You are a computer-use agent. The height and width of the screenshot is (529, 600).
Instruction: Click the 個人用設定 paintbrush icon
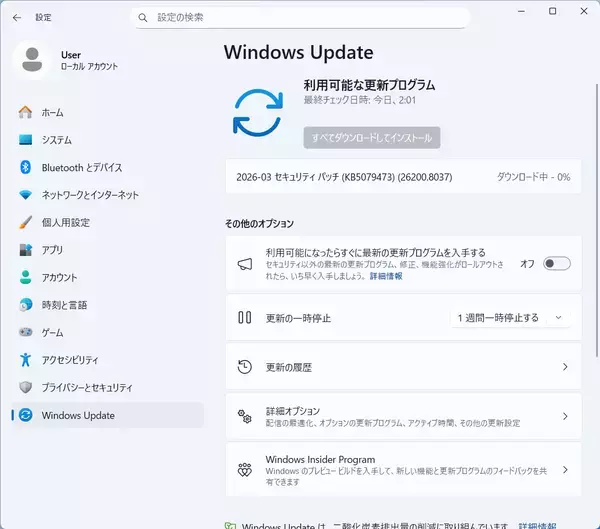(25, 222)
